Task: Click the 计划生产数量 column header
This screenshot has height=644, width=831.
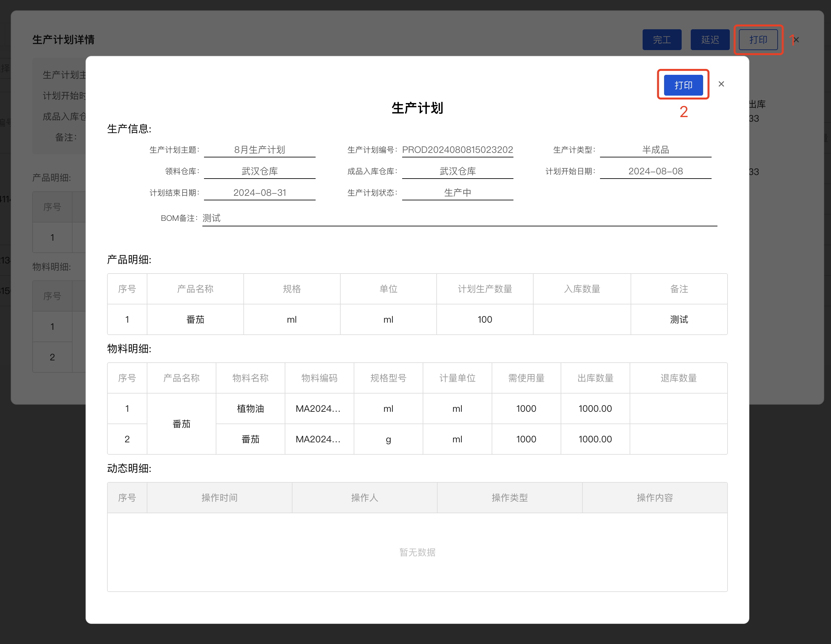Action: (485, 289)
